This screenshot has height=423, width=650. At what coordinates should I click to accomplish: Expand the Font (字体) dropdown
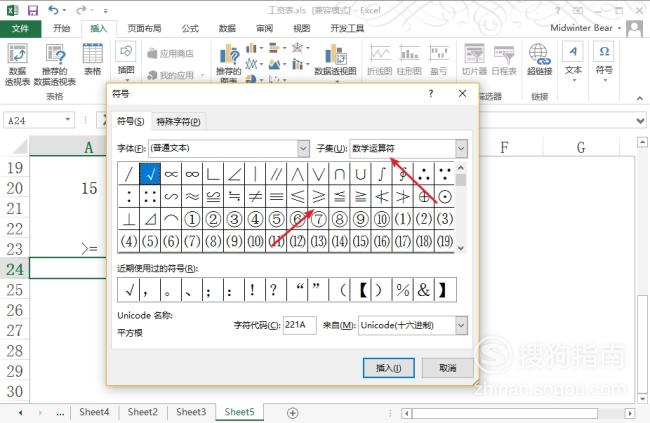point(303,148)
